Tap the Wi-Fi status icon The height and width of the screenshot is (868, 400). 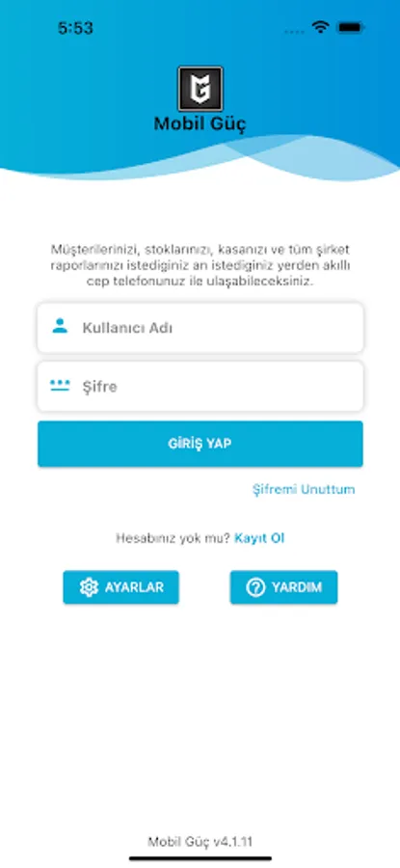pos(320,27)
